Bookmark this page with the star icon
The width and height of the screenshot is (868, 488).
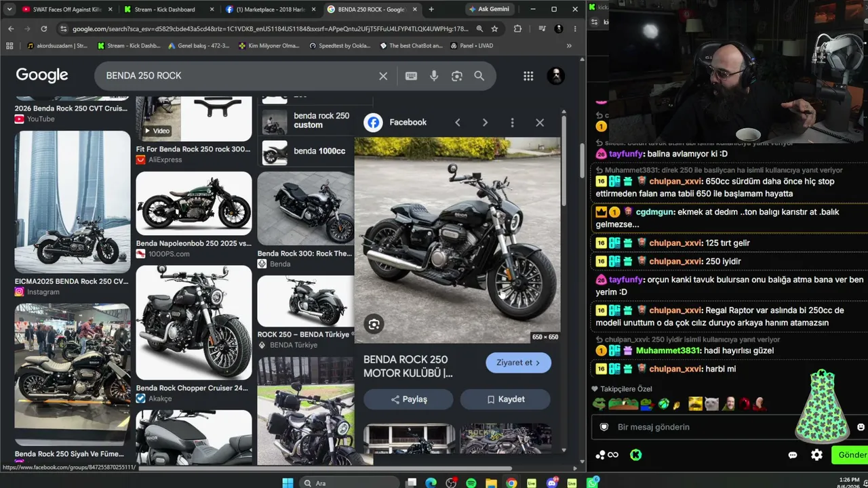tap(495, 29)
